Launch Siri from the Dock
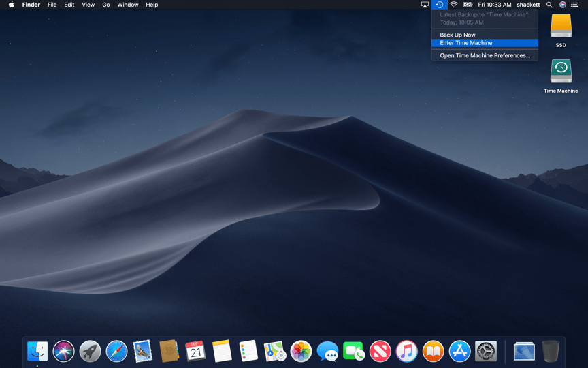 coord(64,351)
